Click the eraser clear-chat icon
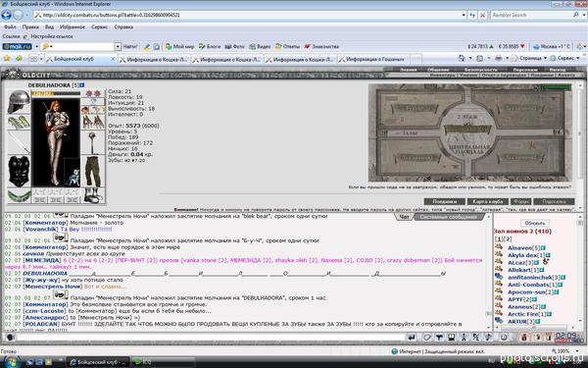 tap(426, 338)
